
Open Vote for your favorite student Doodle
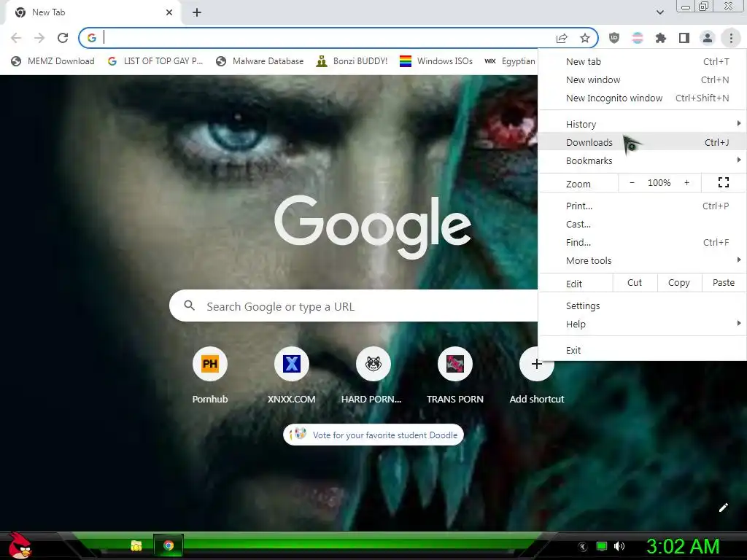coord(373,435)
